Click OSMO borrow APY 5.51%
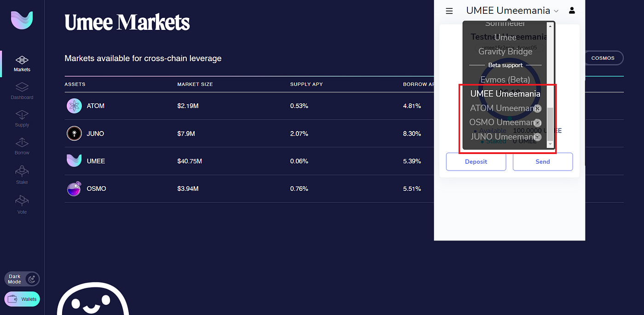Viewport: 644px width, 315px height. (412, 189)
